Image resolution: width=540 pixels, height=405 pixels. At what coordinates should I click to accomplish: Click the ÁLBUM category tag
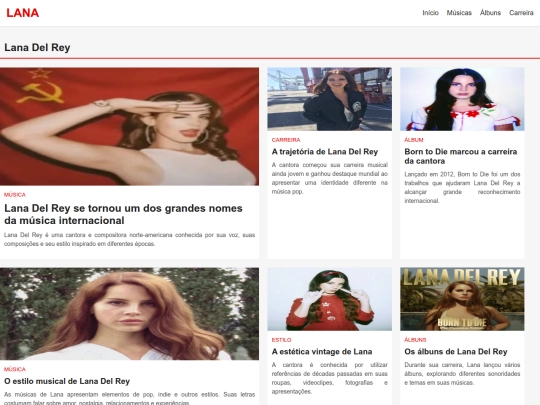click(x=414, y=140)
